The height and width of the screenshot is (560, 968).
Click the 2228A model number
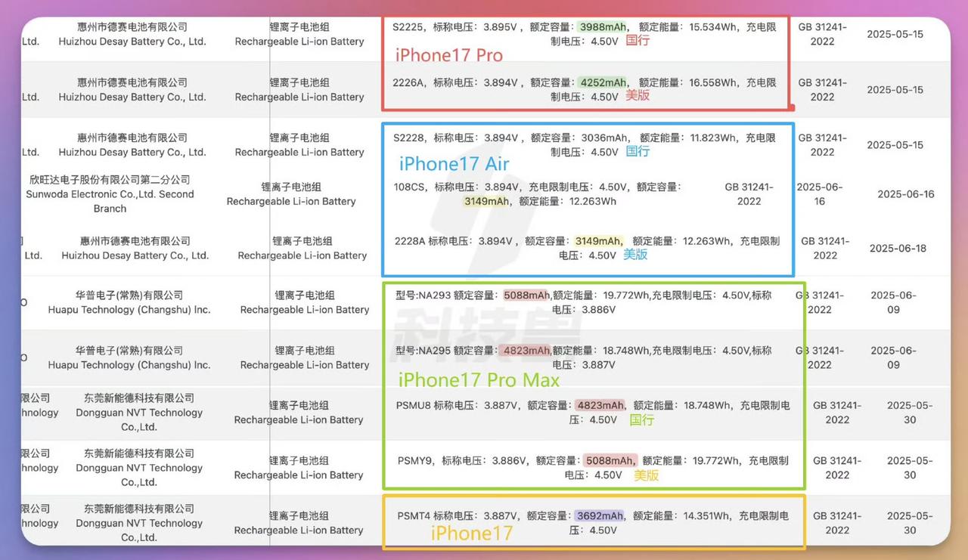click(x=410, y=241)
